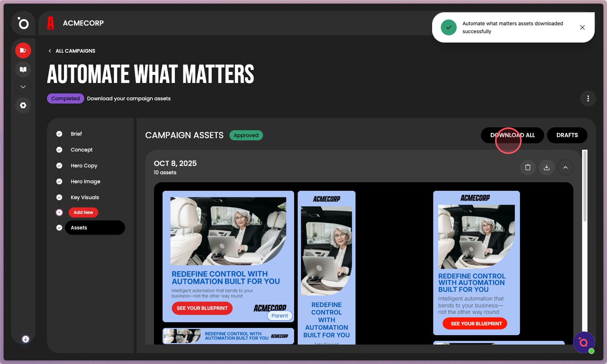The height and width of the screenshot is (364, 607).
Task: Expand the sidebar chevron-down button
Action: coord(23,87)
